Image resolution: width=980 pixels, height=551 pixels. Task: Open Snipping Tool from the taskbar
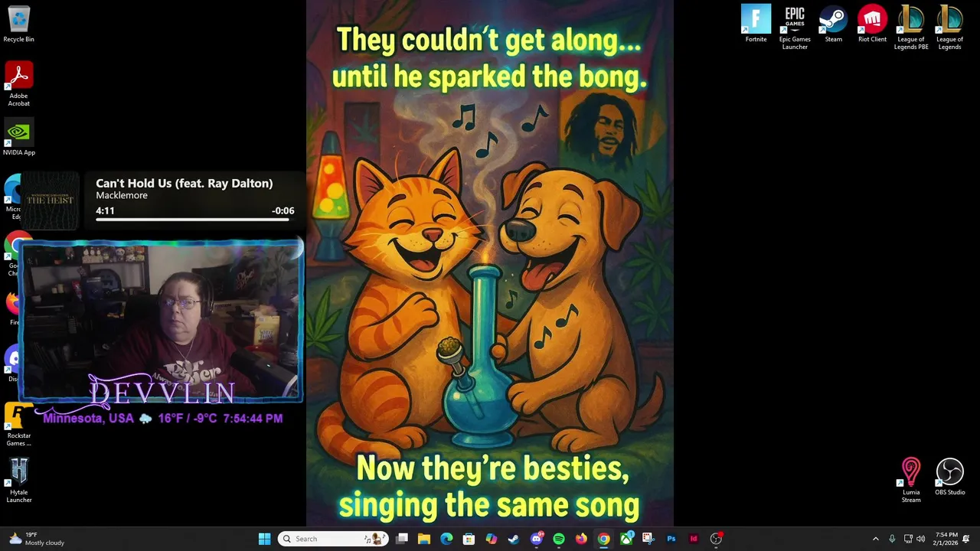648,539
